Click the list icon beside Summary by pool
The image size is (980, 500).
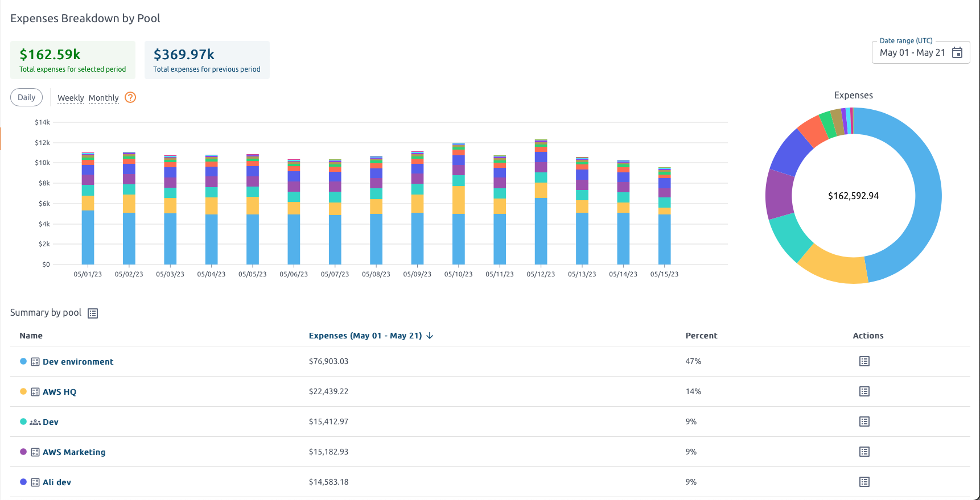[x=93, y=313]
